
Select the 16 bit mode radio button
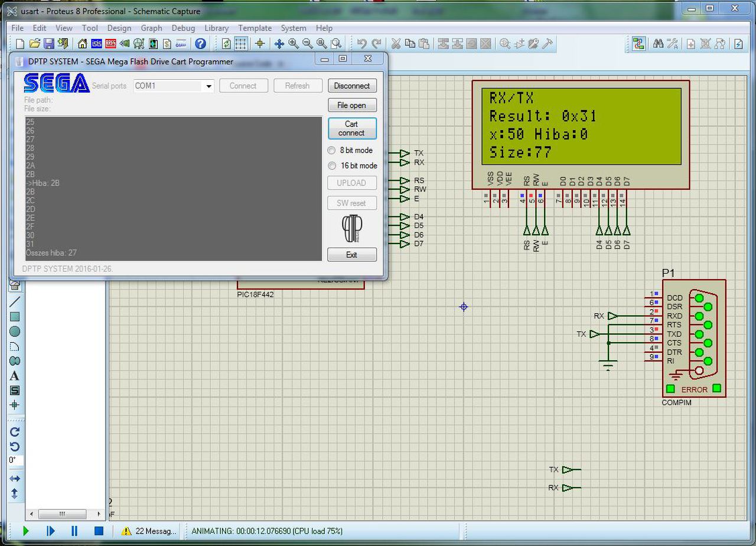tap(332, 166)
